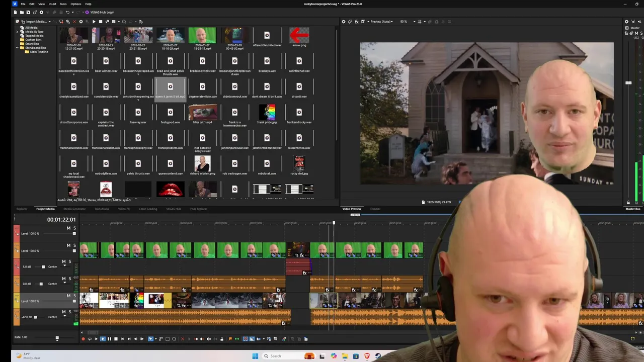The width and height of the screenshot is (644, 362).
Task: Save the project using the disk icon
Action: tap(28, 12)
